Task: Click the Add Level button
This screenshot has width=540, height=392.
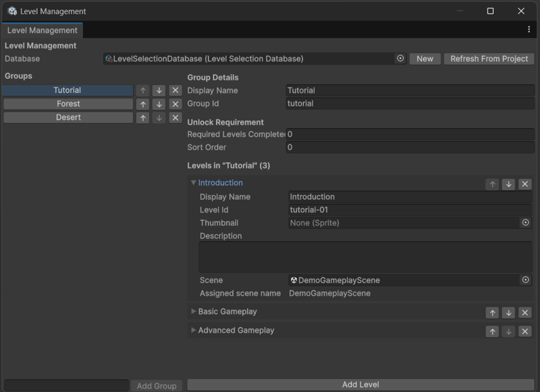Action: (x=361, y=385)
